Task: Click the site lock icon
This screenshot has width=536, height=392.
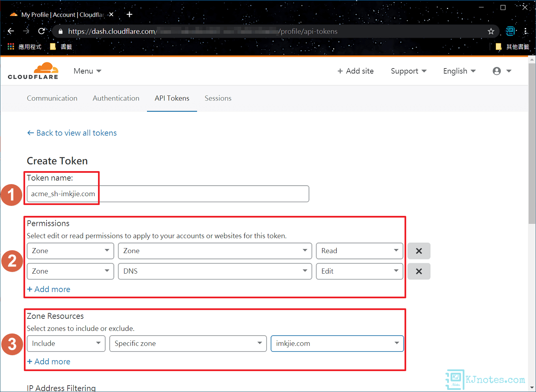Action: pyautogui.click(x=61, y=31)
